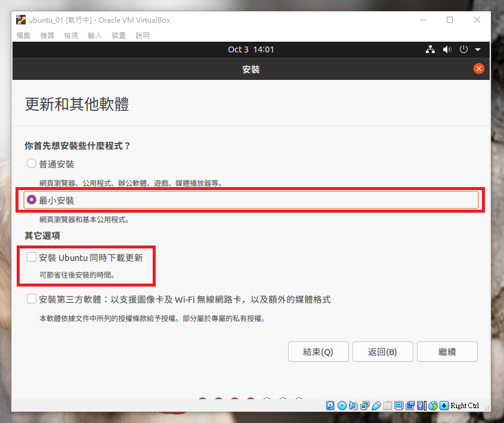This screenshot has width=504, height=423.
Task: Open the audio status icon in VirtualBox status bar
Action: [x=353, y=406]
